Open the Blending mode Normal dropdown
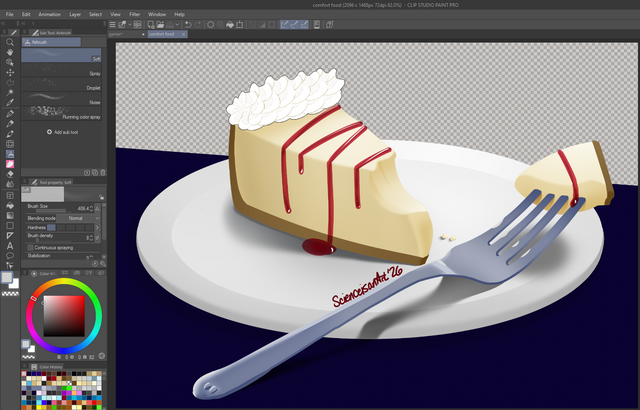This screenshot has width=640, height=410. tap(78, 218)
